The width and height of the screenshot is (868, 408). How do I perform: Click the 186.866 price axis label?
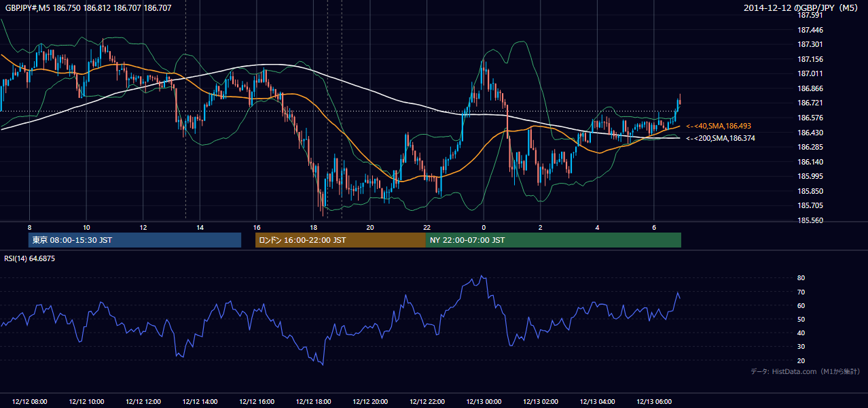pyautogui.click(x=810, y=88)
